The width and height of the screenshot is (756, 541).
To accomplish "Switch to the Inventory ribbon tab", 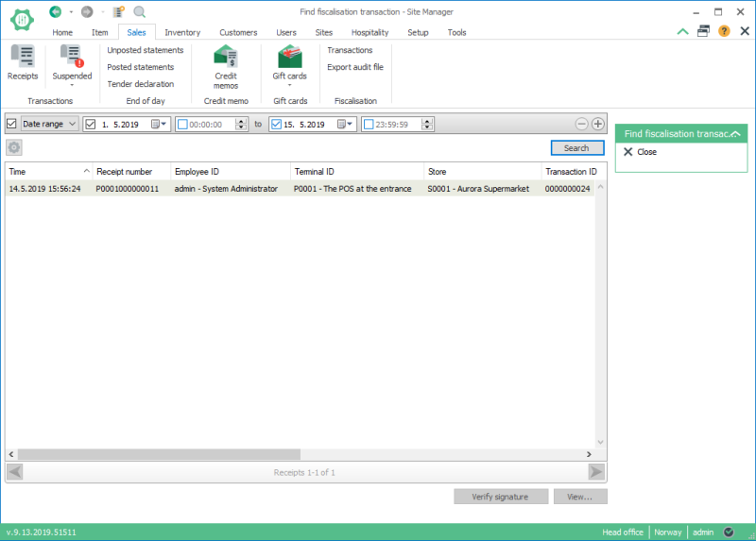I will click(182, 32).
